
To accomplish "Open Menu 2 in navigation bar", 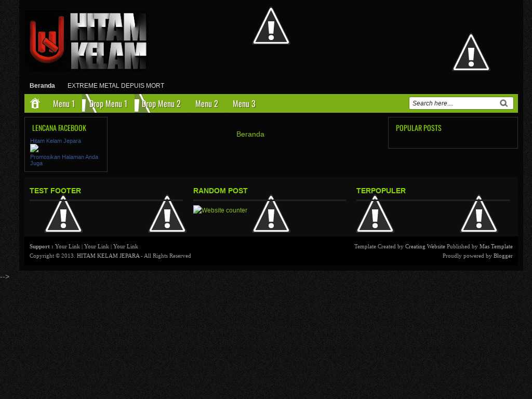I will (x=206, y=104).
